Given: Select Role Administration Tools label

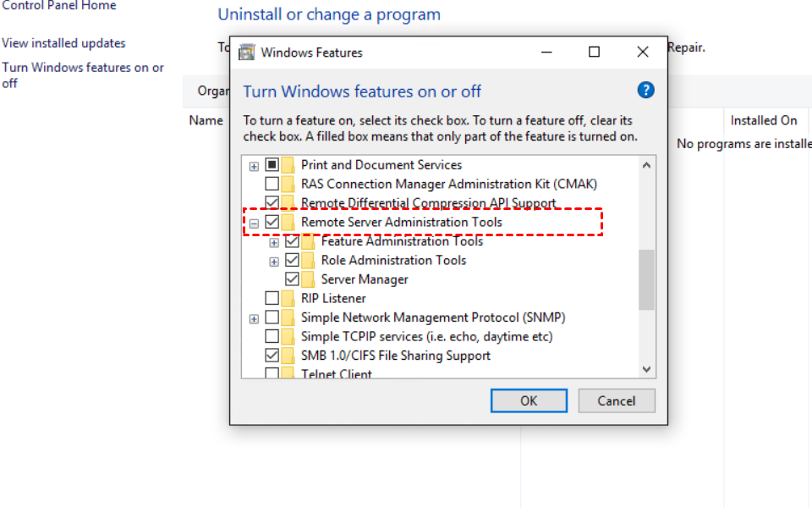Looking at the screenshot, I should coord(393,260).
